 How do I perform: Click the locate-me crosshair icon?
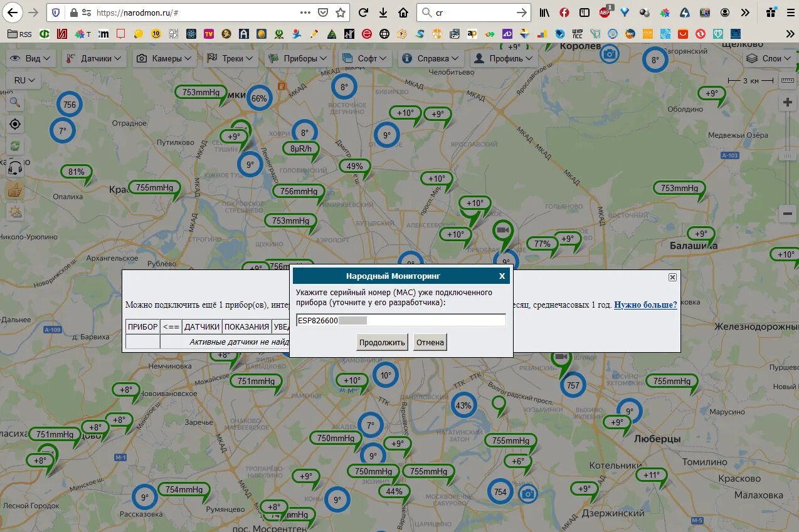pyautogui.click(x=15, y=124)
